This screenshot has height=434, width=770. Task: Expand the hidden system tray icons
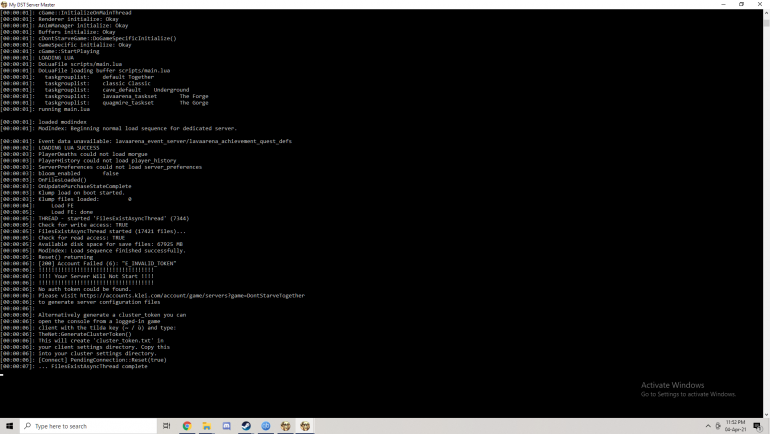(708, 426)
